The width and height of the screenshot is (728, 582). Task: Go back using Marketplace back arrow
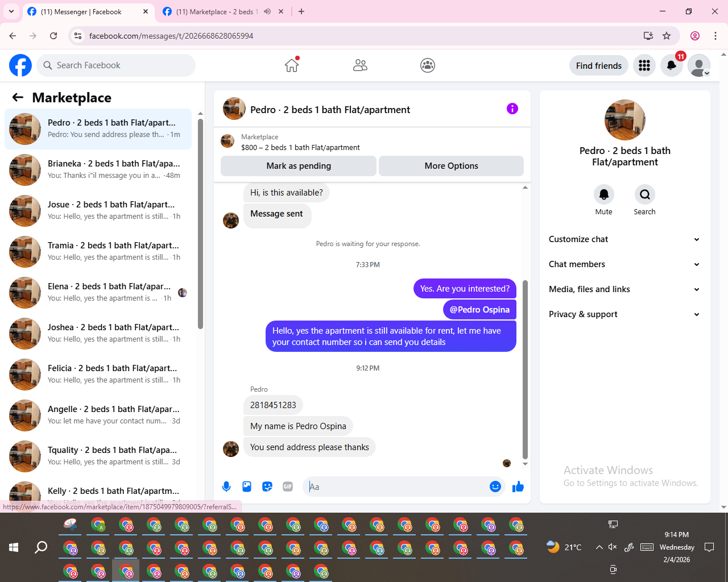coord(18,98)
